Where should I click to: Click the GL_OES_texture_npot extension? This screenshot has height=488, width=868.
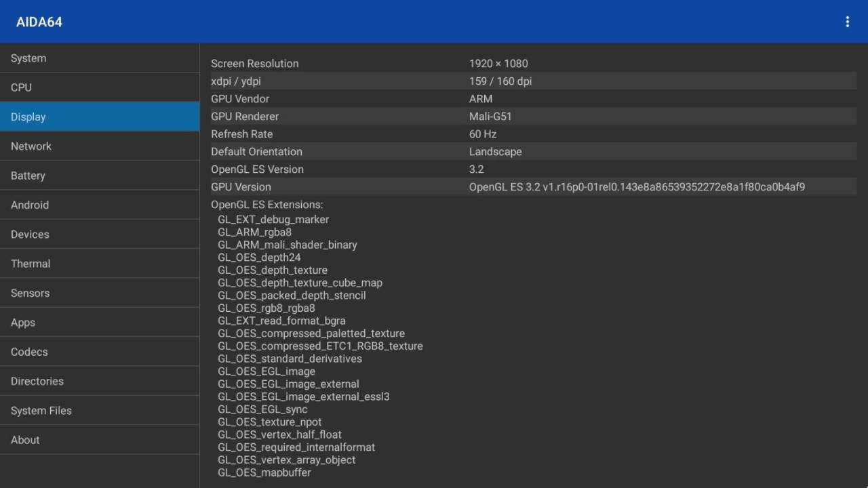click(270, 422)
